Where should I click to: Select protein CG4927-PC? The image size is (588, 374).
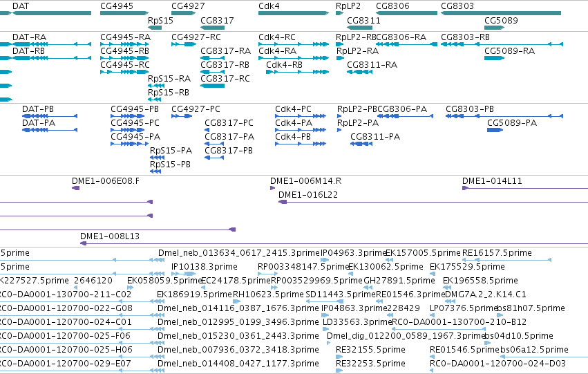[x=182, y=116]
